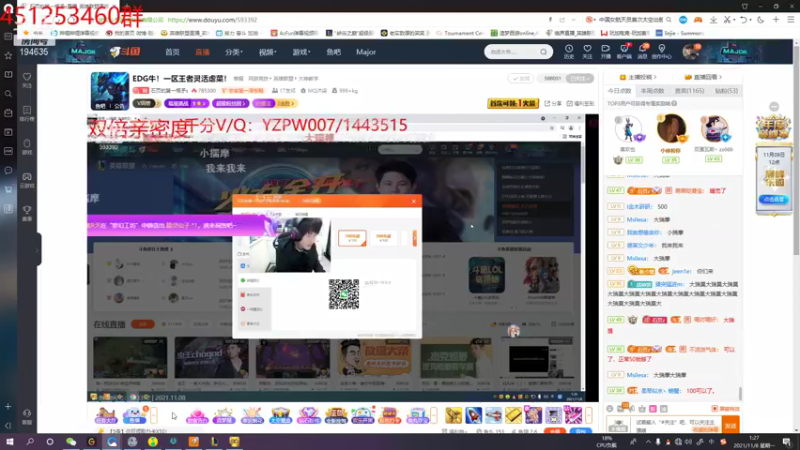
Task: Open the creator center location-pin icon
Action: [x=662, y=51]
